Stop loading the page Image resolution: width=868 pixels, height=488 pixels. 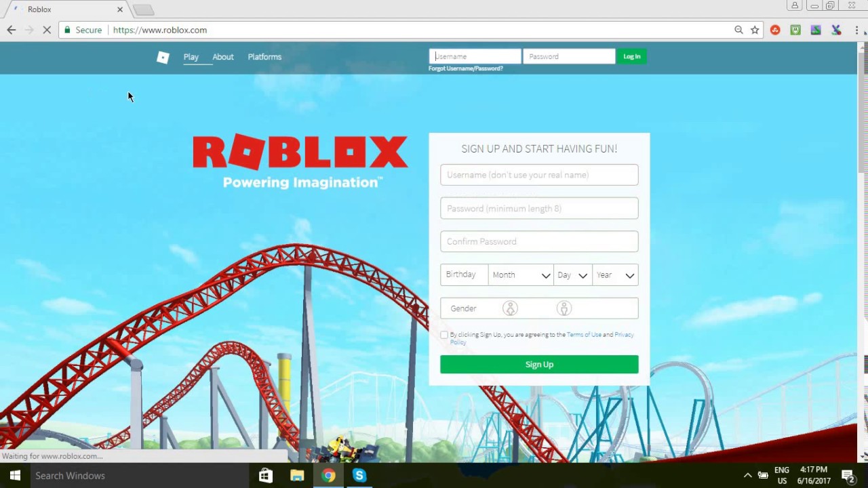[x=47, y=30]
